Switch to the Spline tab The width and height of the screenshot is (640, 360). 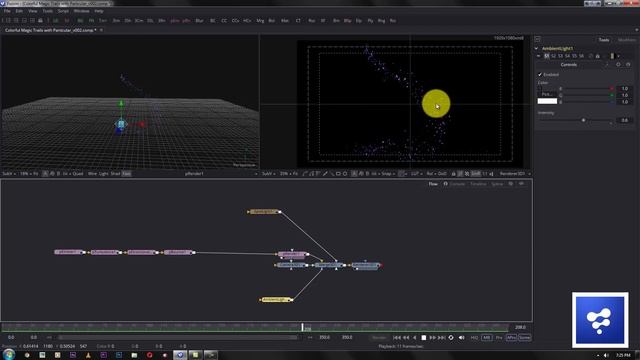(x=497, y=184)
